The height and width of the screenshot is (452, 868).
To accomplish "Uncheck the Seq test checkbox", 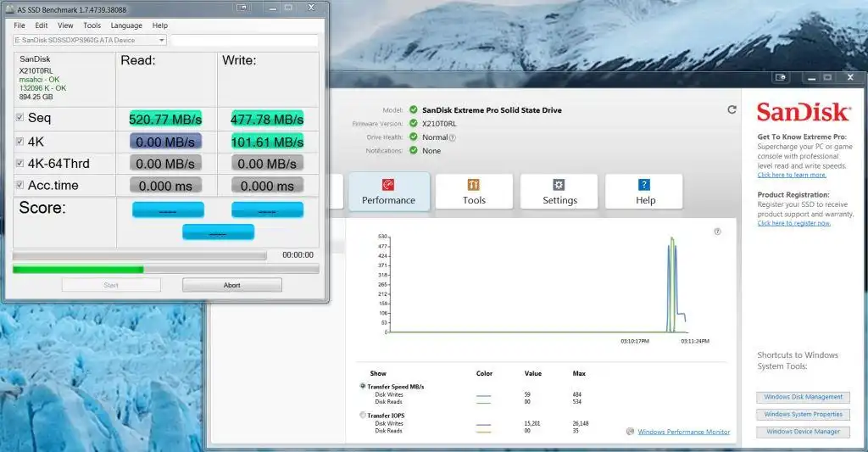I will click(20, 117).
